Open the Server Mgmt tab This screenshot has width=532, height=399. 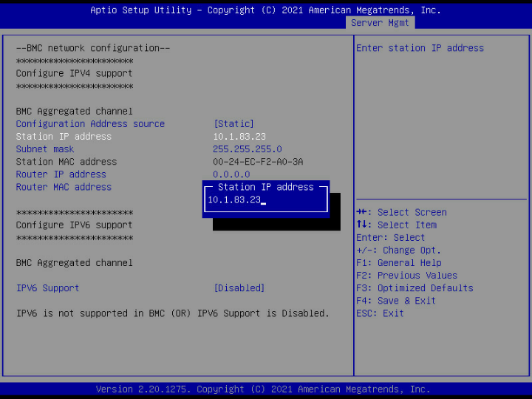tap(381, 23)
